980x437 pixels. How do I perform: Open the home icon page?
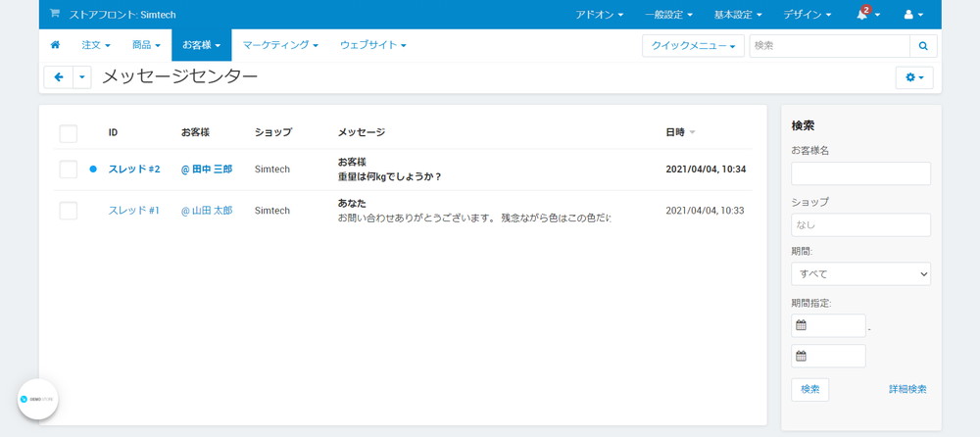tap(55, 45)
